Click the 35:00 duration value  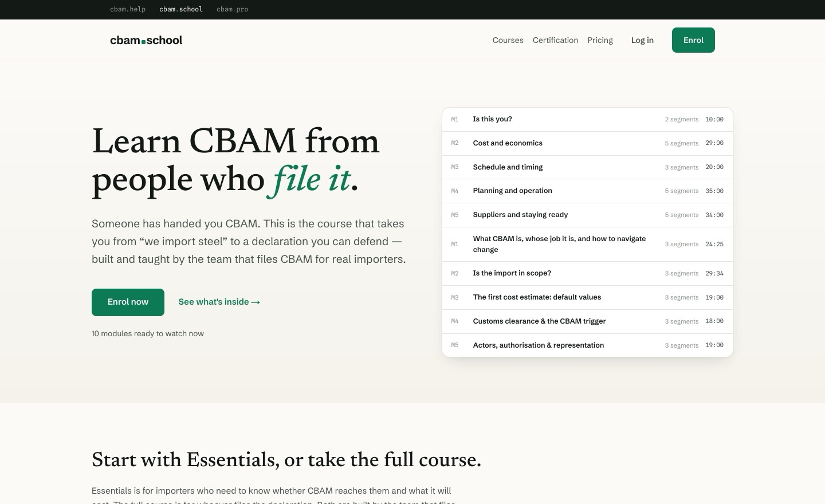pos(714,191)
